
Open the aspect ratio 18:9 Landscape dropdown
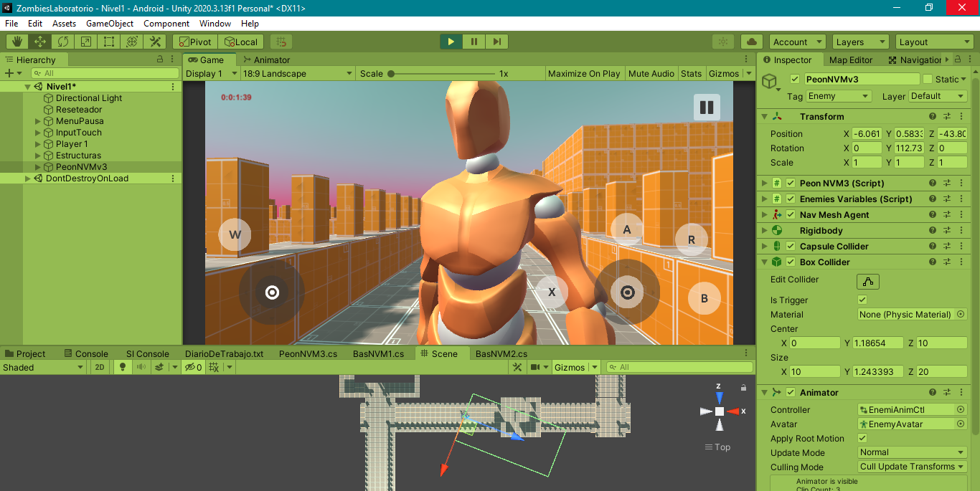tap(297, 73)
